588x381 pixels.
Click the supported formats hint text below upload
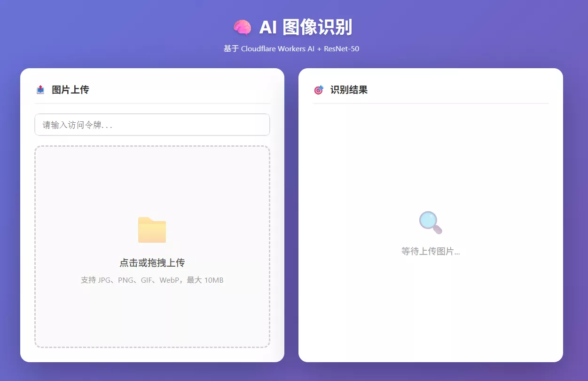(x=152, y=280)
